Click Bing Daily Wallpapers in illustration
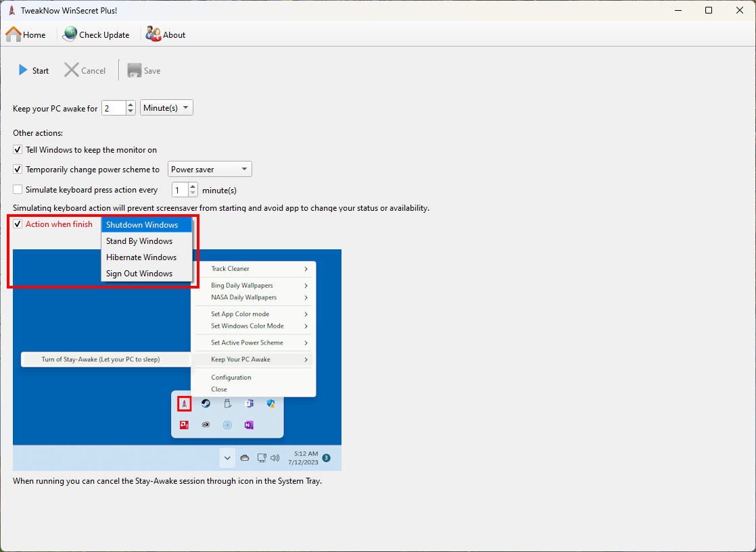Screen dimensions: 756x552 click(241, 285)
